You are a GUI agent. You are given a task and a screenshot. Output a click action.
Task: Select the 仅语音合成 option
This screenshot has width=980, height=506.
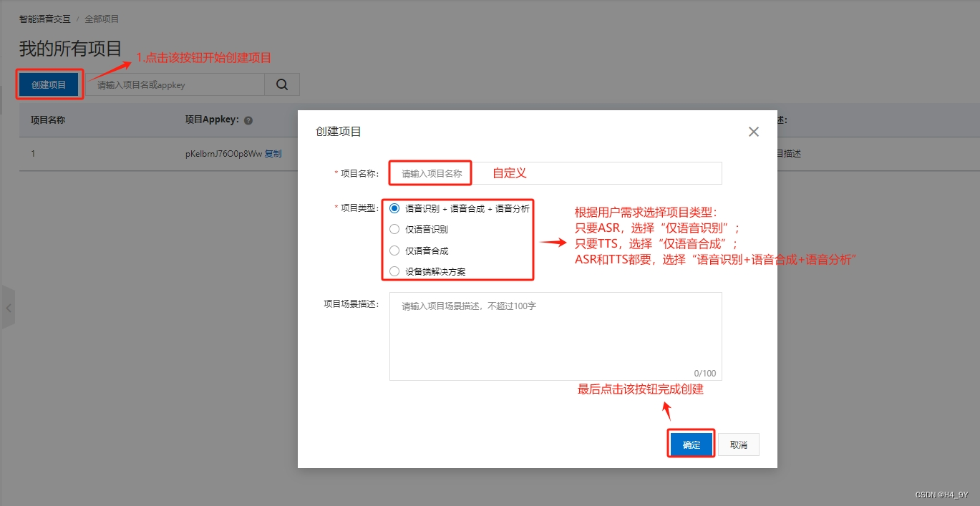tap(394, 250)
